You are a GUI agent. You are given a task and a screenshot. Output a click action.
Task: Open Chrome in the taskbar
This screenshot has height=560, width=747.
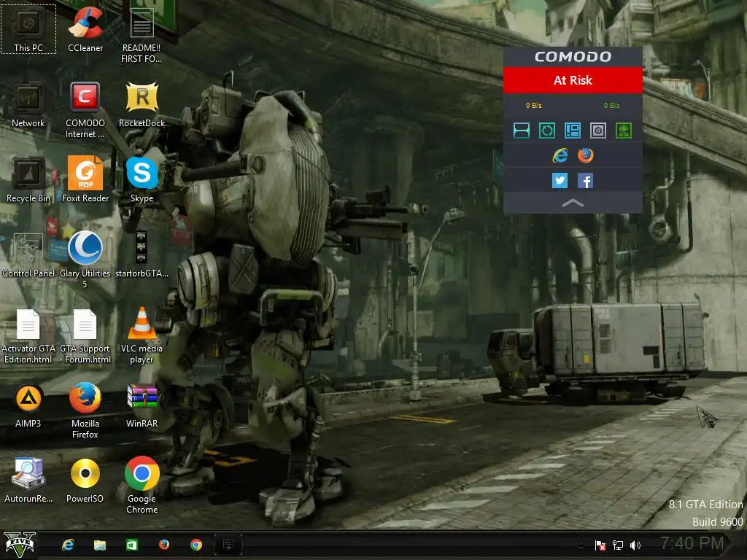[196, 545]
